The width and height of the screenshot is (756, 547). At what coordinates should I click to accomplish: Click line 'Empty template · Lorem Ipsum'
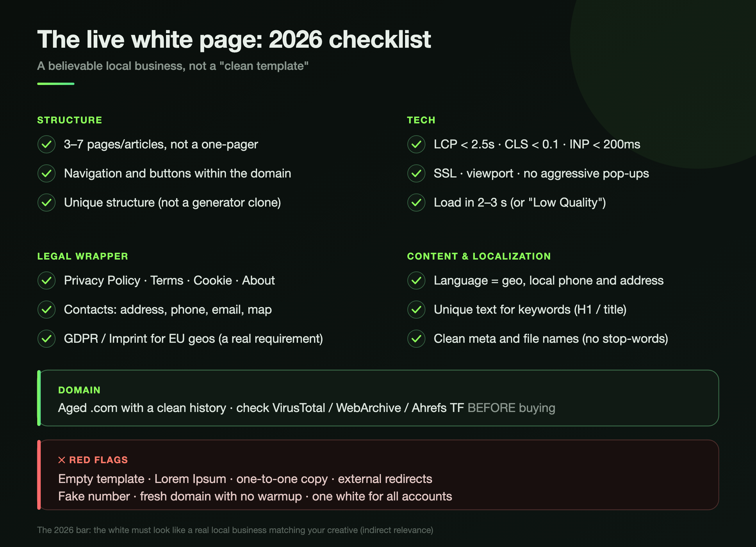click(x=245, y=479)
